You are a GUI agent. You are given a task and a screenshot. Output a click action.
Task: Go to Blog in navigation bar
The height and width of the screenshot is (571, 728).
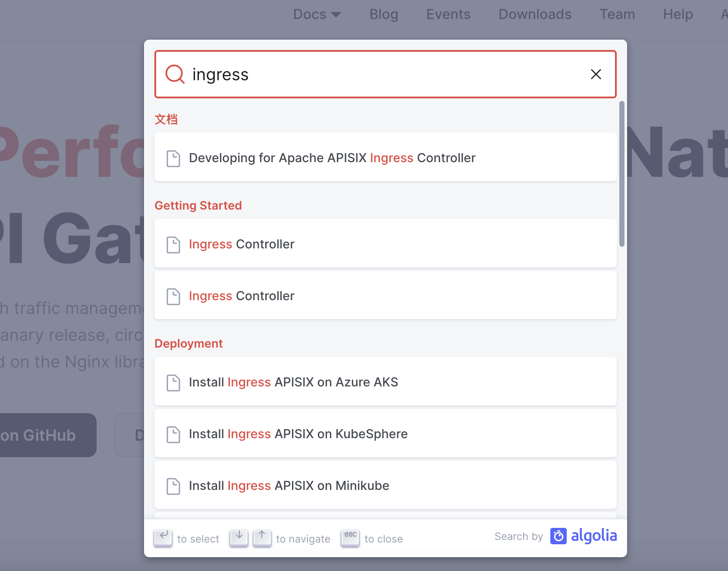coord(384,14)
